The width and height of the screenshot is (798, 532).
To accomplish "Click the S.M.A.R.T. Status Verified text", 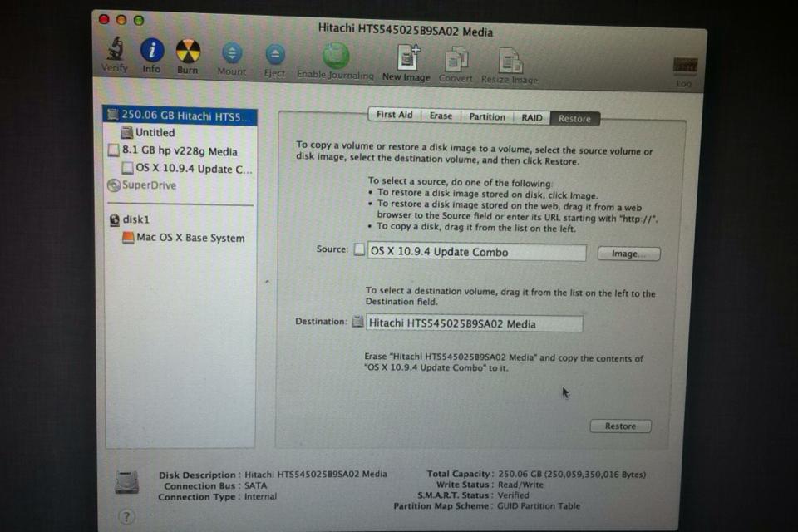I will [x=513, y=495].
